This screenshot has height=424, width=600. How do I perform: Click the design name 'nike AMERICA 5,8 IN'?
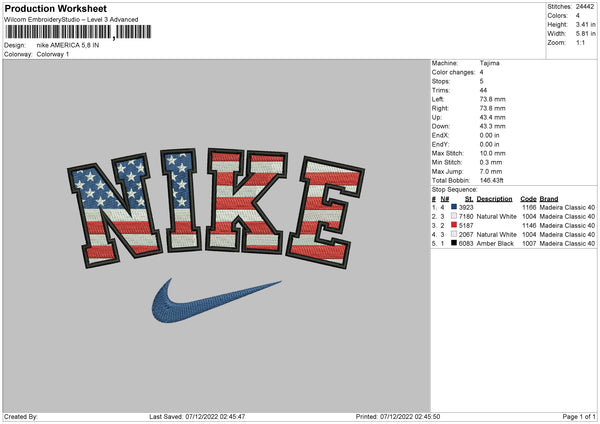[x=68, y=45]
